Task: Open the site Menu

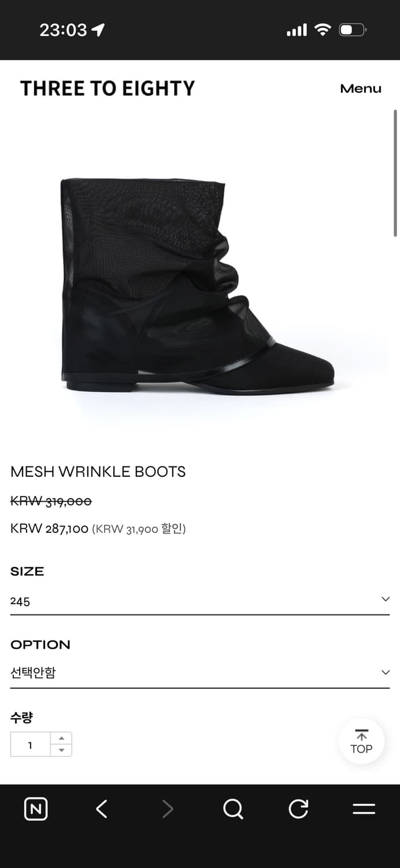Action: 361,89
